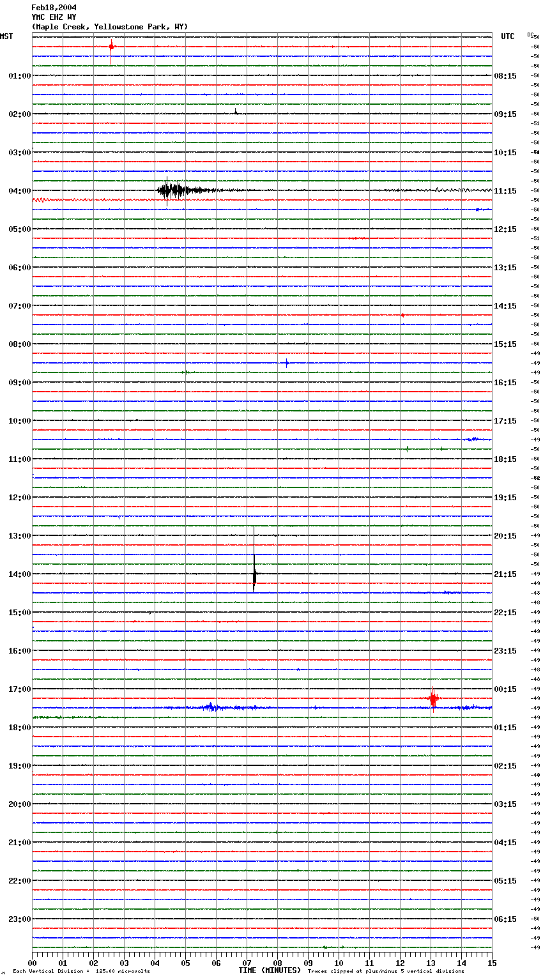
Task: Select the 04:00 MST time label
Action: coord(20,191)
